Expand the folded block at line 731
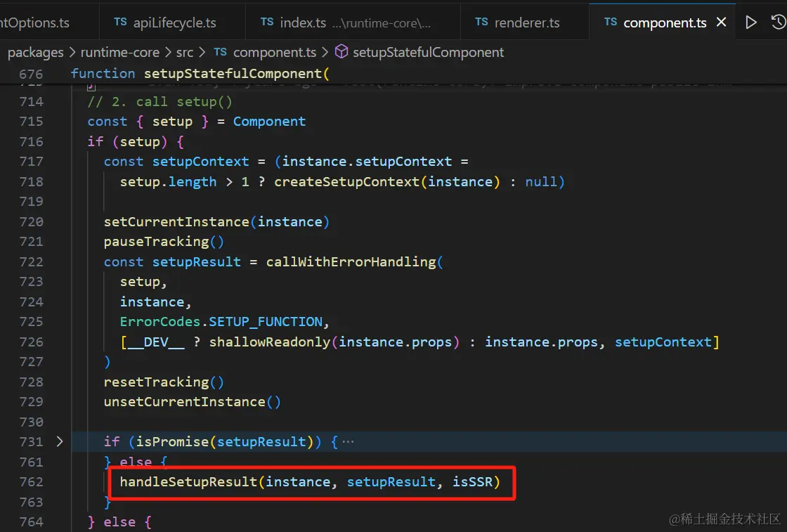Image resolution: width=787 pixels, height=532 pixels. click(x=60, y=441)
